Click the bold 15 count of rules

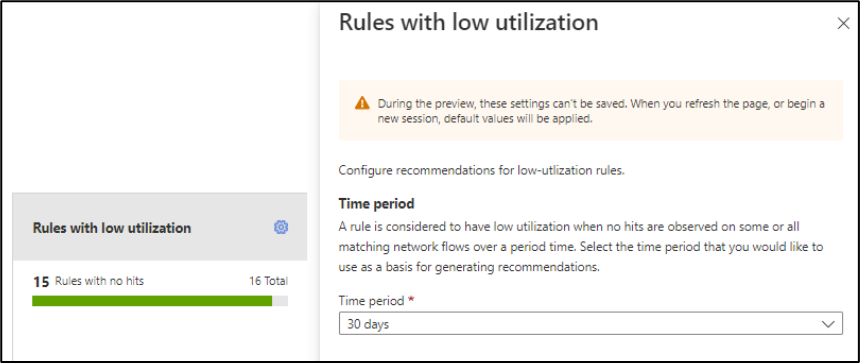click(41, 282)
